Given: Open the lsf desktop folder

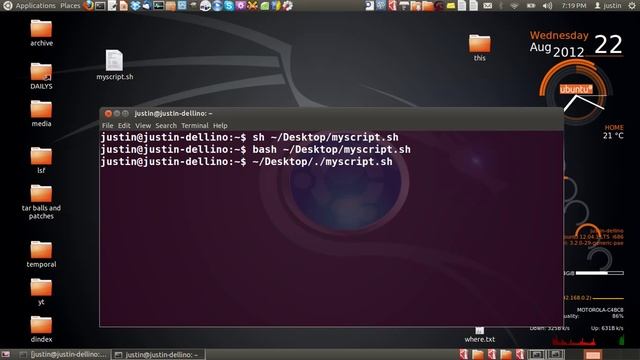Looking at the screenshot, I should (41, 160).
